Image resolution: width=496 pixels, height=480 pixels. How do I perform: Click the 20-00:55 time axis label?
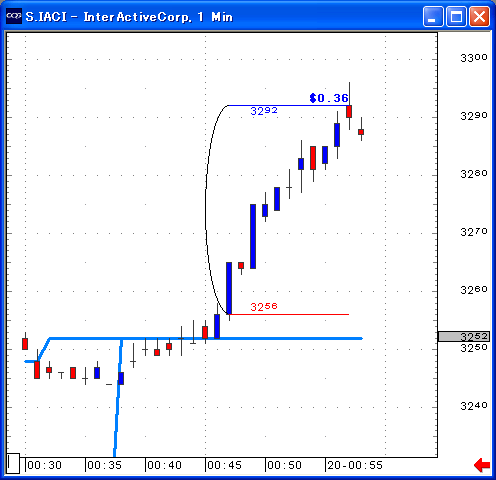355,465
